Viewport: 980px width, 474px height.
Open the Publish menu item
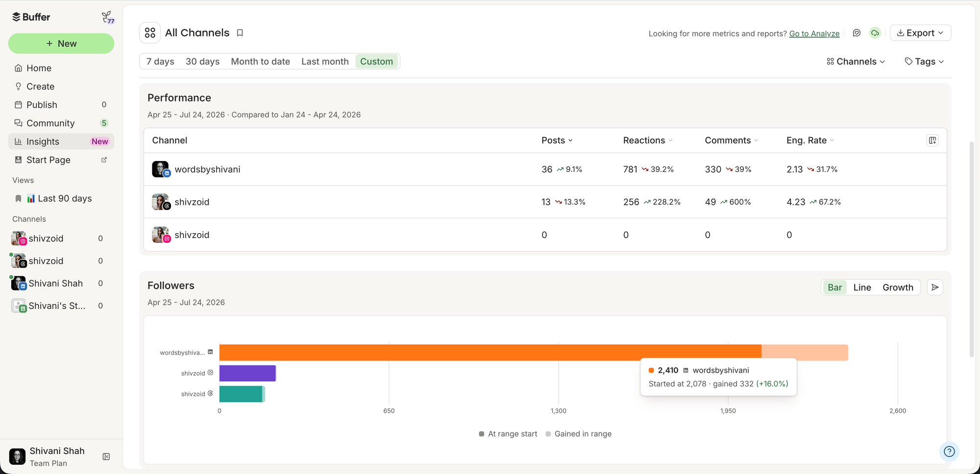coord(61,105)
